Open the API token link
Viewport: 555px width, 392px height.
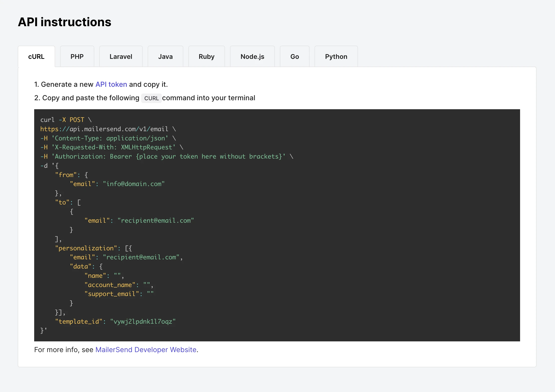coord(111,84)
